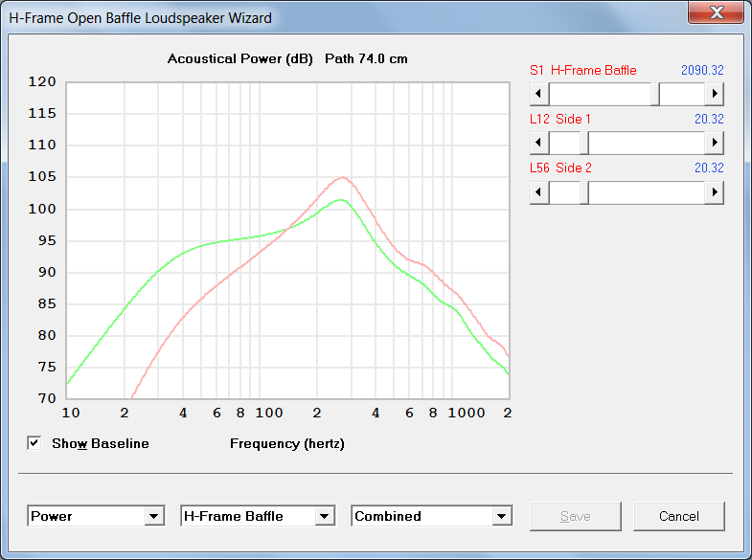Click the green curve peak near 101 dB

[x=340, y=200]
